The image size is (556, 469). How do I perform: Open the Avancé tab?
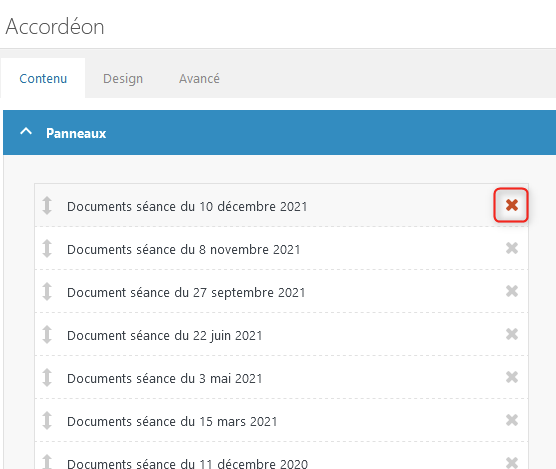click(x=199, y=78)
